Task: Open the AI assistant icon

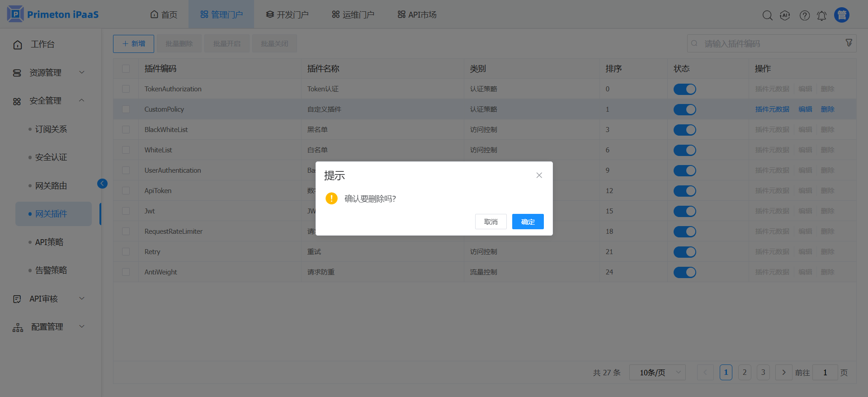Action: 785,15
